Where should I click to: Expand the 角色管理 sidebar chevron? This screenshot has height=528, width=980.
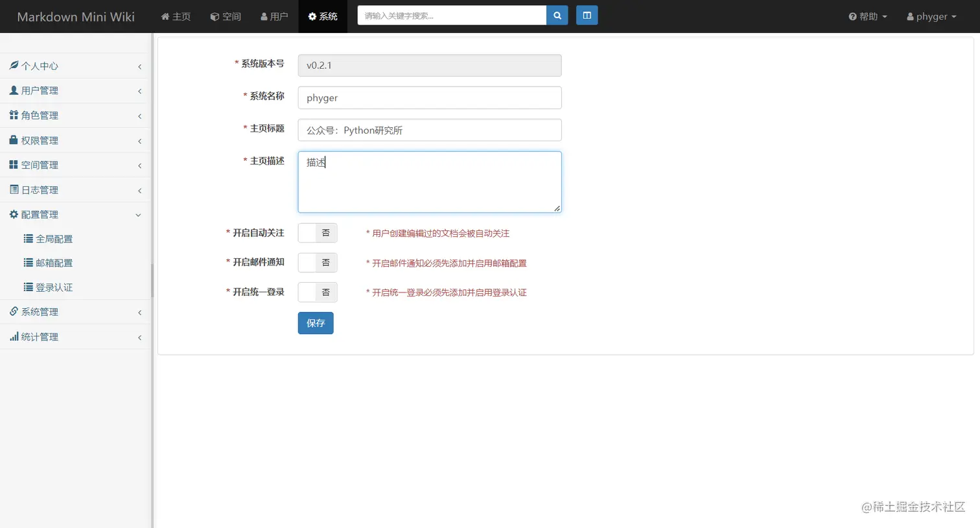[x=139, y=115]
